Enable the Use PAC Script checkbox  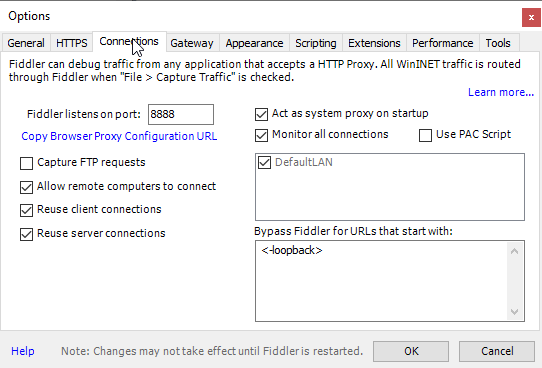[425, 135]
